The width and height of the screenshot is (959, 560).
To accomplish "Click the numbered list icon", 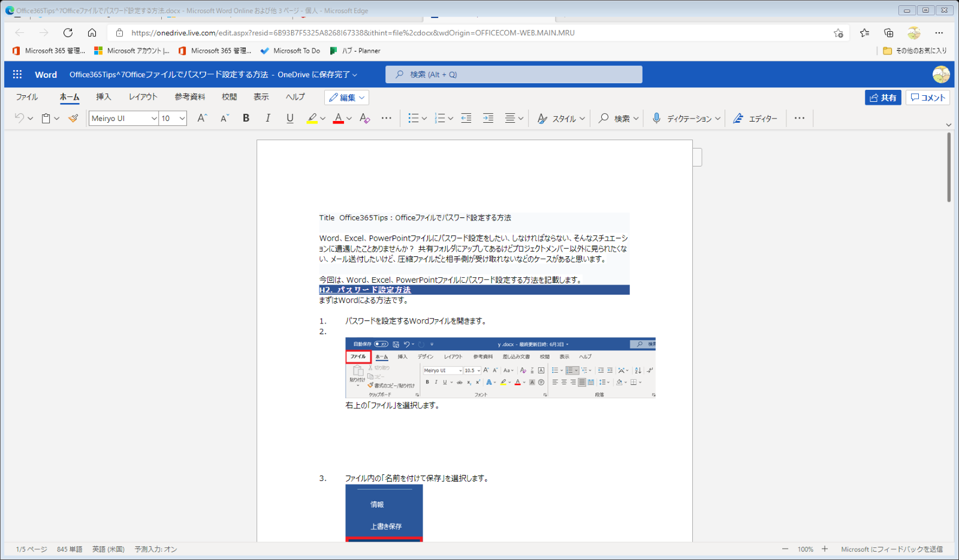I will coord(439,118).
